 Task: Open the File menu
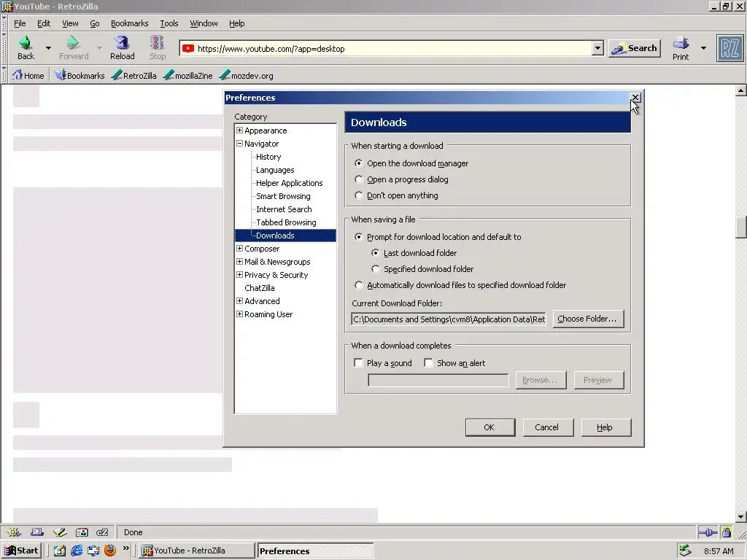click(20, 23)
